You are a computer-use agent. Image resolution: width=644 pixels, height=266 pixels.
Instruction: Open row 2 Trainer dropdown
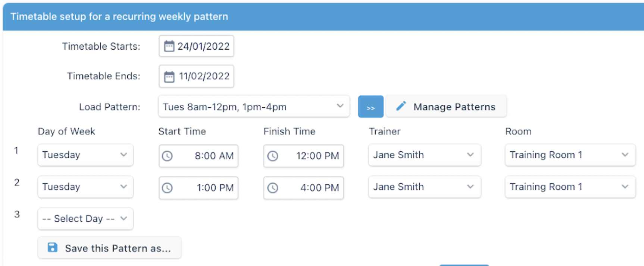[424, 187]
